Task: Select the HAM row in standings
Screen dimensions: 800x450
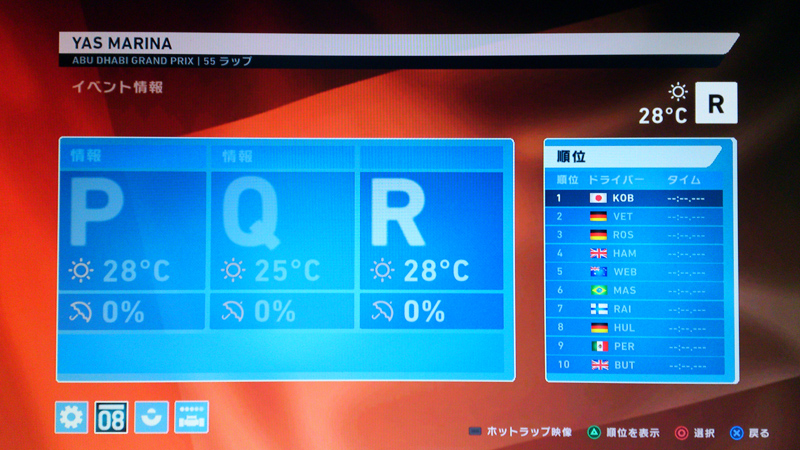Action: (634, 254)
